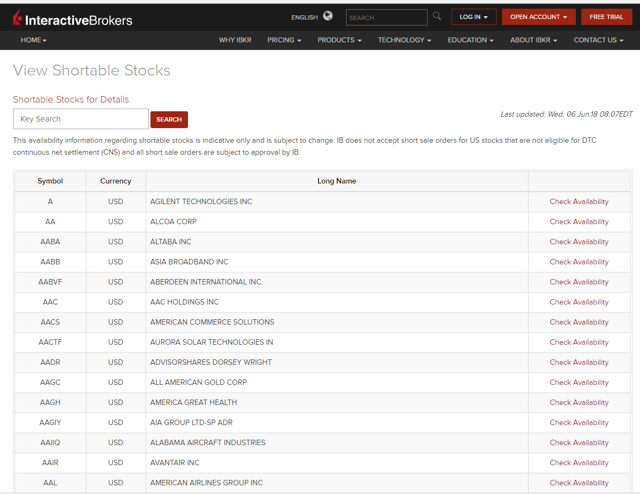Expand the PRICING menu
This screenshot has height=494, width=640.
[284, 40]
